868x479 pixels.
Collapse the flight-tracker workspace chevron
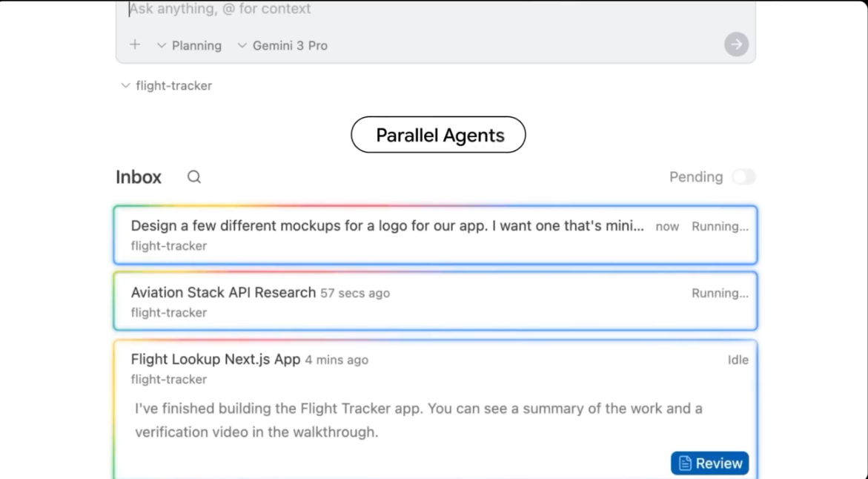point(126,86)
